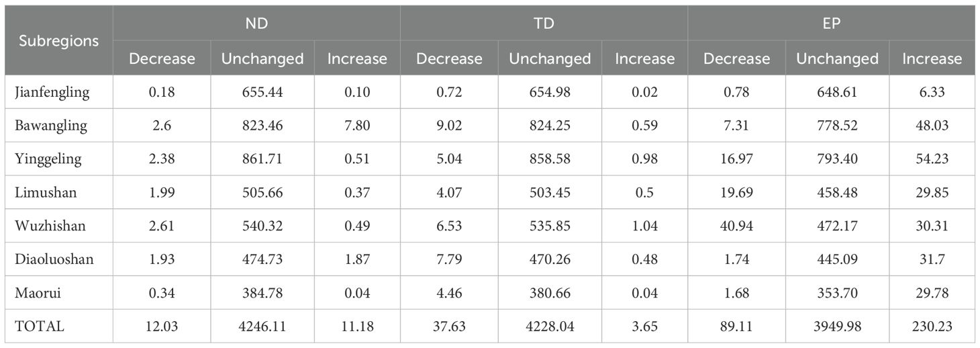Click the Limushan row label
The height and width of the screenshot is (348, 980).
tap(46, 193)
